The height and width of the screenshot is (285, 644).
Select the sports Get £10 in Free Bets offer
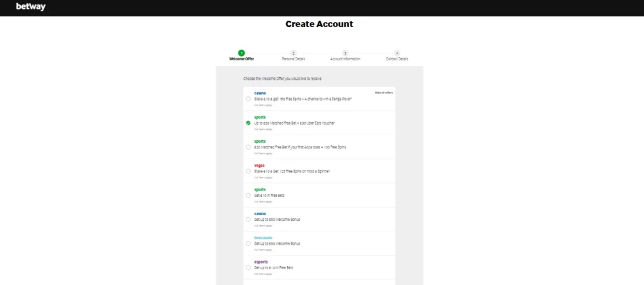[248, 196]
